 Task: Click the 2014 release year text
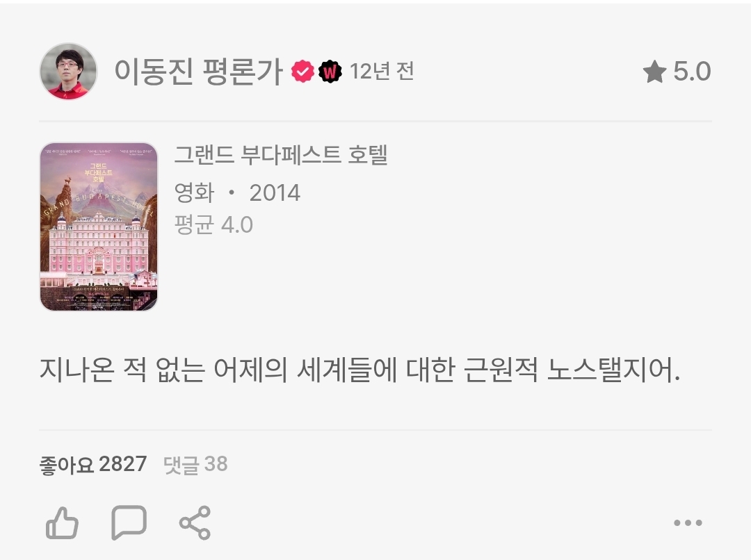[275, 193]
